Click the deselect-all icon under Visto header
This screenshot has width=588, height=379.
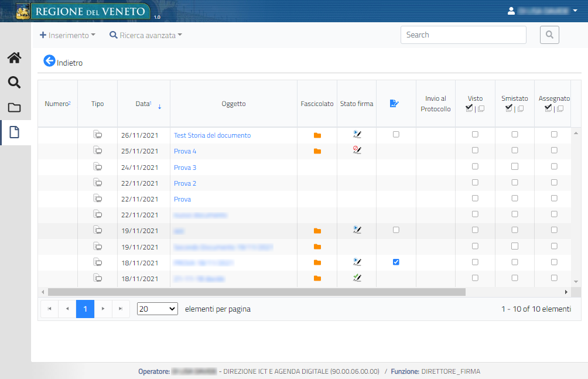point(481,108)
